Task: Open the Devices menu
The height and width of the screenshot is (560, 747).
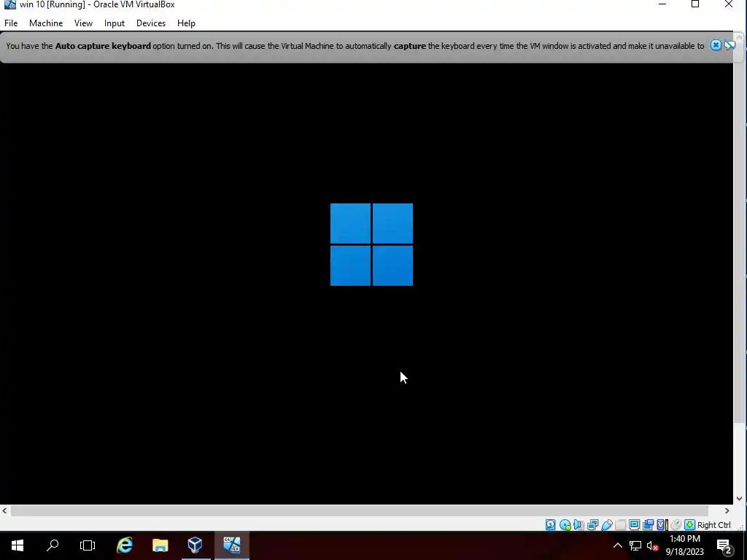Action: [x=151, y=23]
